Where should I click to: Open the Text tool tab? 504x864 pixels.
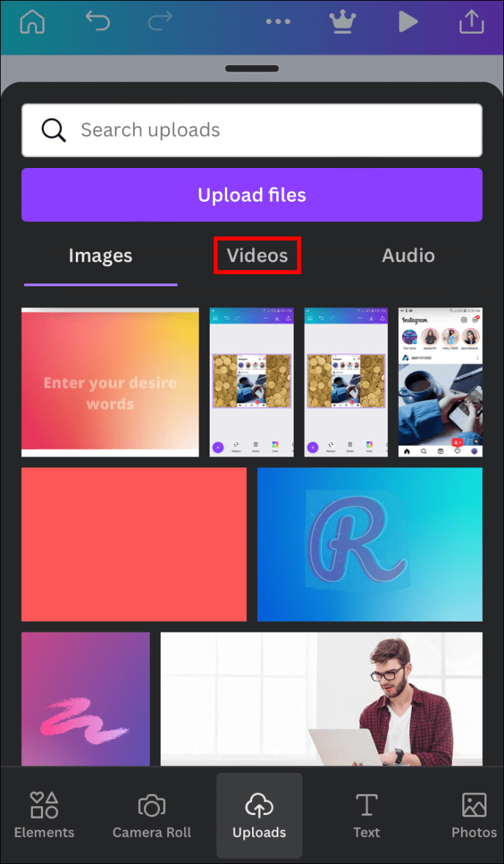pyautogui.click(x=366, y=815)
